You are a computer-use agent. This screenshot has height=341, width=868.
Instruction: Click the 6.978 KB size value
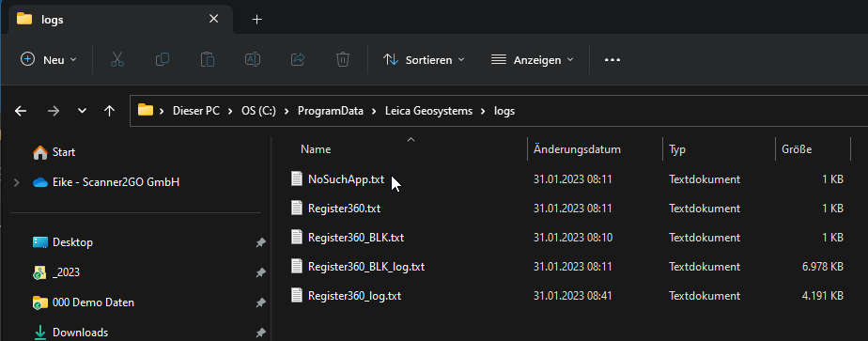(x=823, y=267)
